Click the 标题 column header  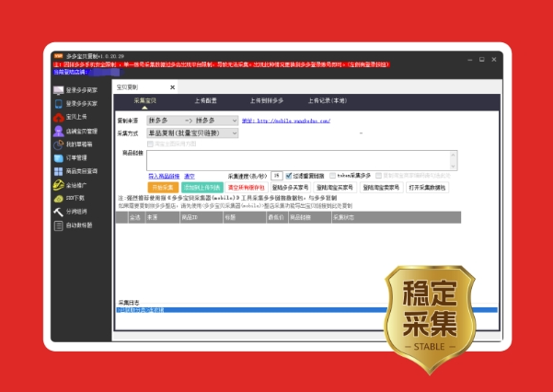pos(245,218)
